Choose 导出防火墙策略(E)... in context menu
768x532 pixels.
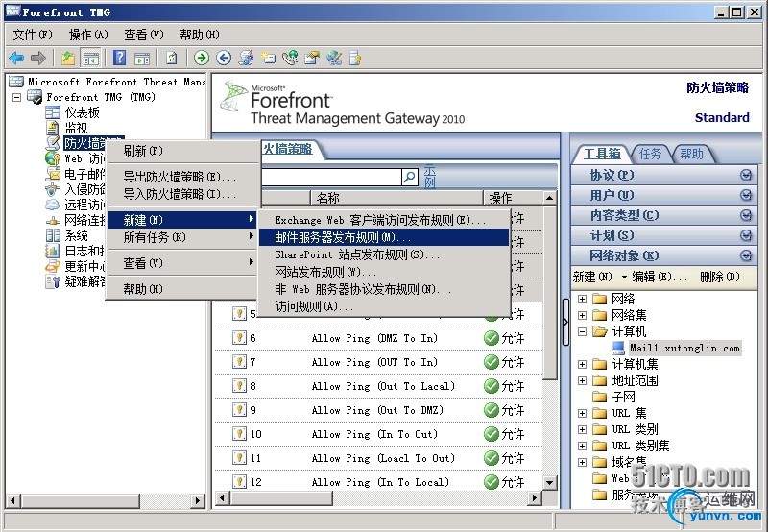click(182, 177)
